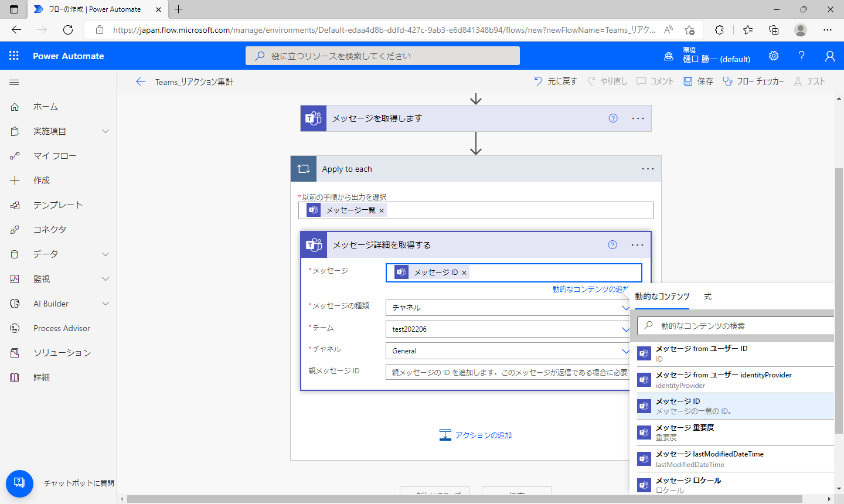Click the 詳細 book icon
The width and height of the screenshot is (844, 504).
[x=15, y=377]
